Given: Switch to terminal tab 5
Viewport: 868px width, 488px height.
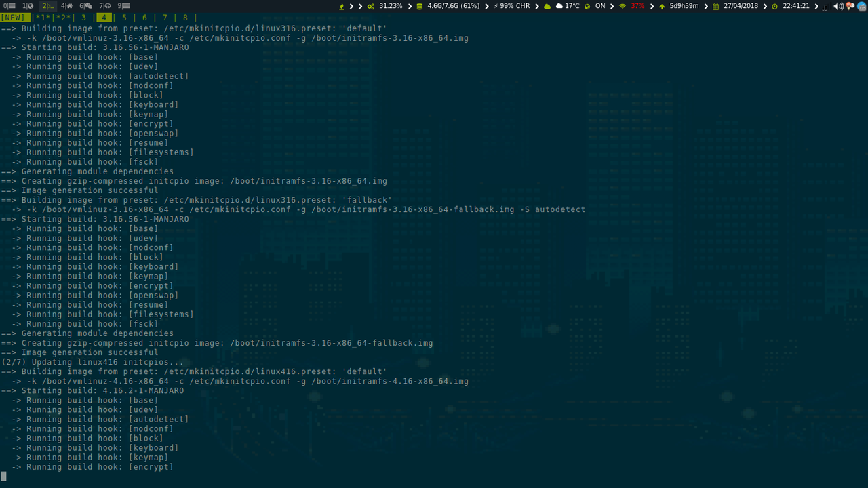Looking at the screenshot, I should (x=124, y=18).
